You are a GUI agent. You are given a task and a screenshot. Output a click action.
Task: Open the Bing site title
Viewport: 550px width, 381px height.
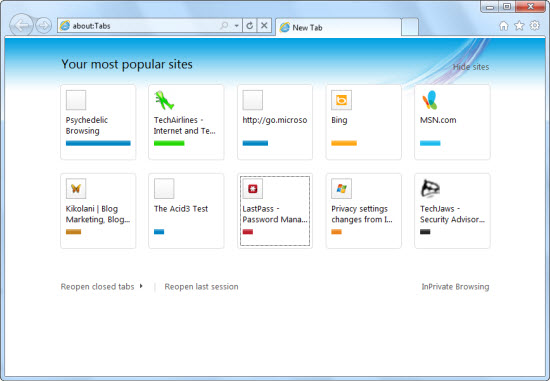coord(339,120)
